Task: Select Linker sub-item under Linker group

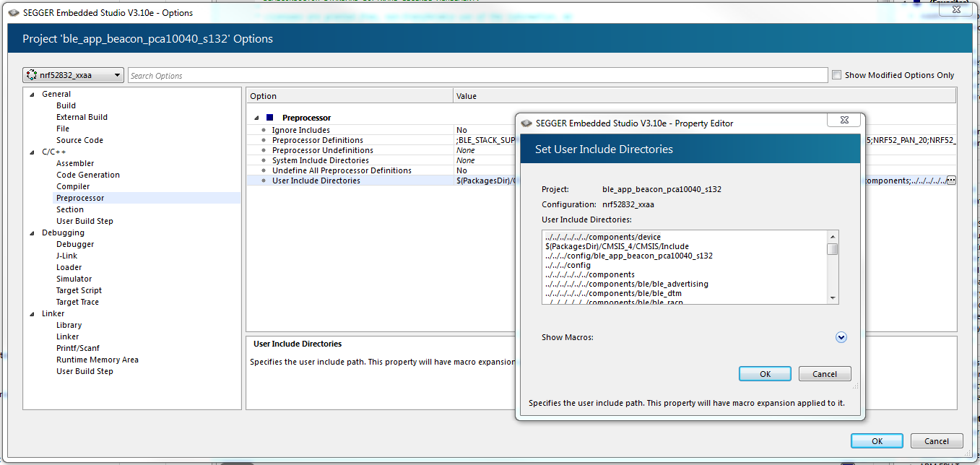Action: (68, 336)
